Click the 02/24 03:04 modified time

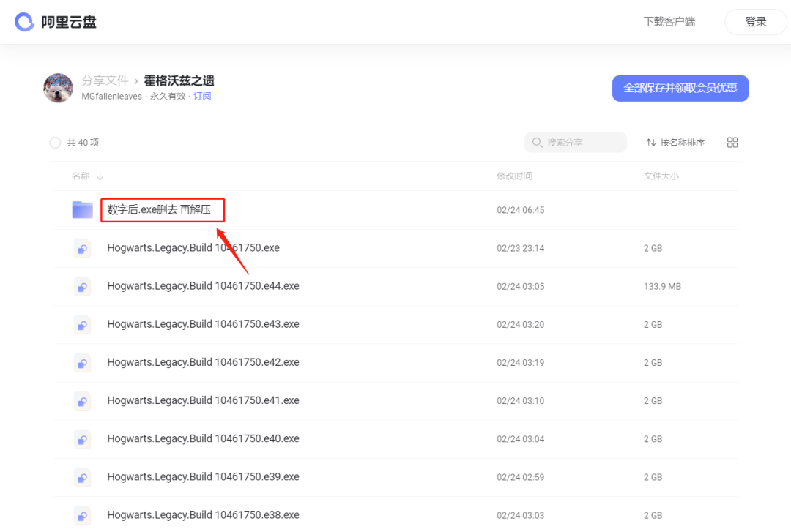(520, 439)
